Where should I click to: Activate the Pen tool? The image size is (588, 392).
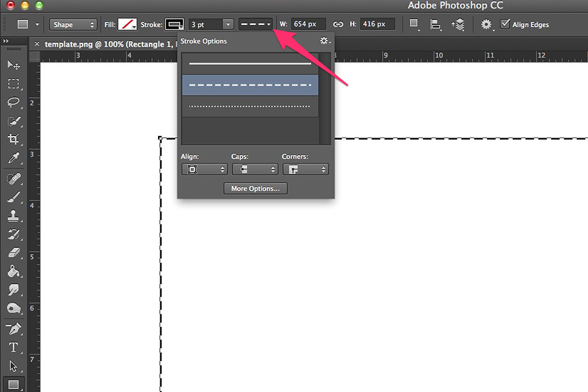pos(14,329)
